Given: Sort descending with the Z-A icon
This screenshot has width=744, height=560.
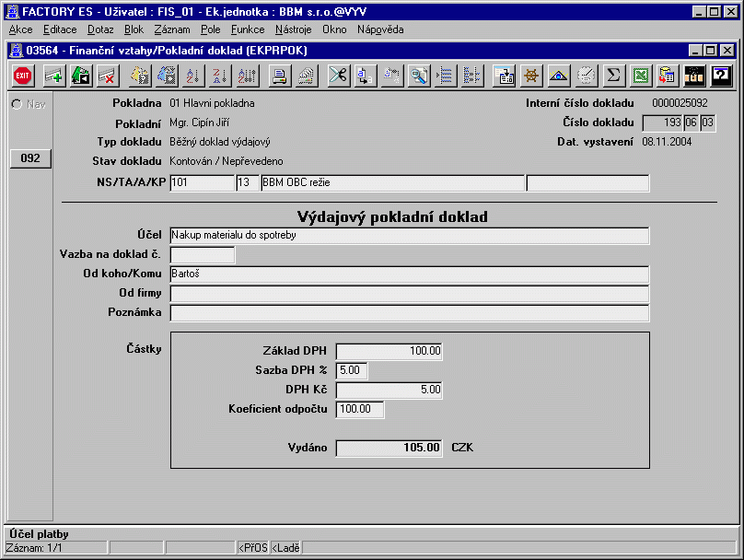Looking at the screenshot, I should (220, 76).
